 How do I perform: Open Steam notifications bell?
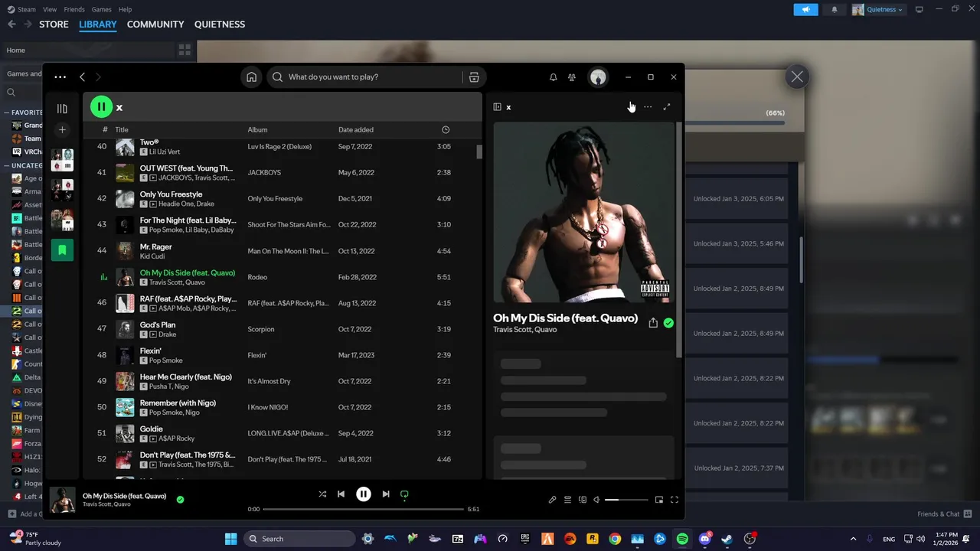(835, 9)
